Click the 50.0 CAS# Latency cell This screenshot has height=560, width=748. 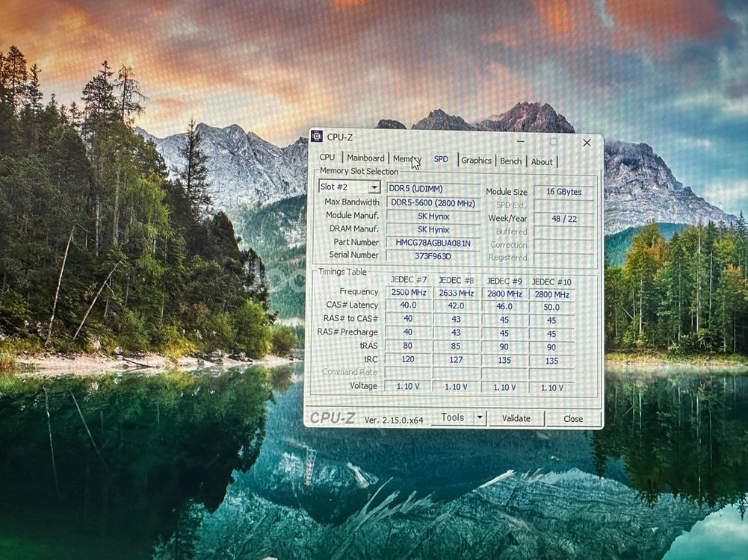[551, 308]
